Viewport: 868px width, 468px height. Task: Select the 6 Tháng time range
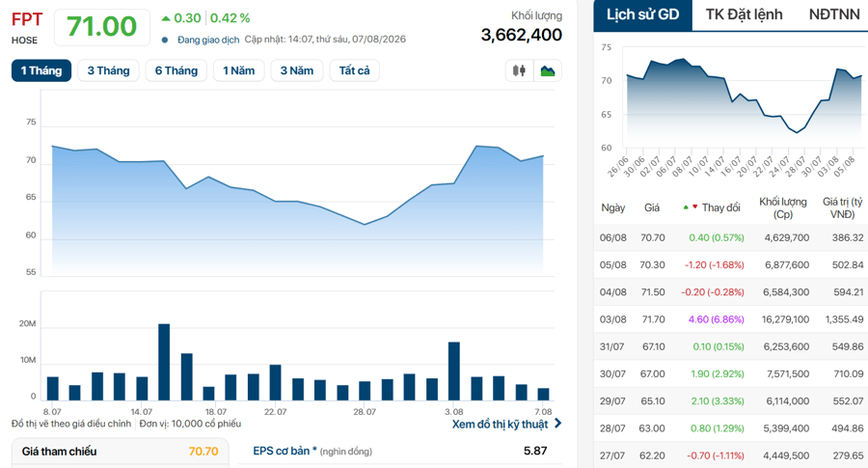(176, 70)
